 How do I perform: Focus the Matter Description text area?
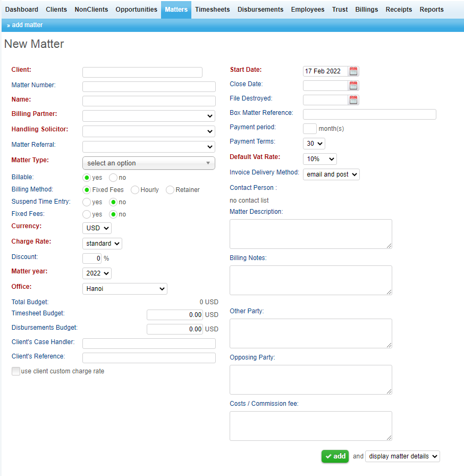(x=310, y=234)
